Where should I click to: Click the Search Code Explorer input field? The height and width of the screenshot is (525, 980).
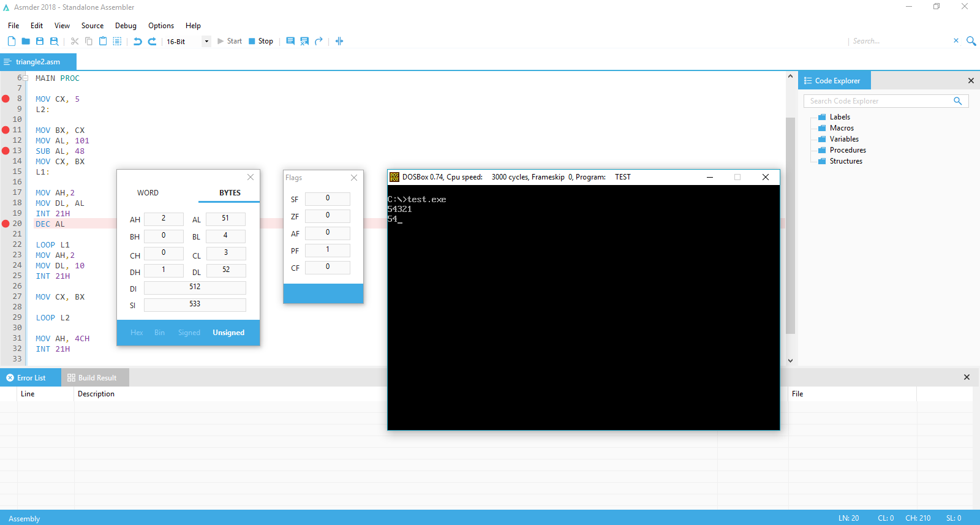[880, 101]
